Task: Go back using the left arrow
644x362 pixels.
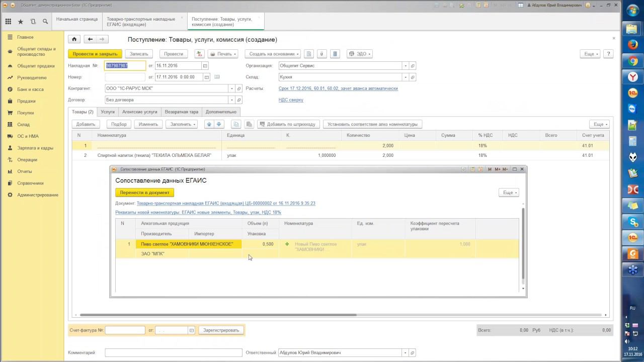Action: 90,39
